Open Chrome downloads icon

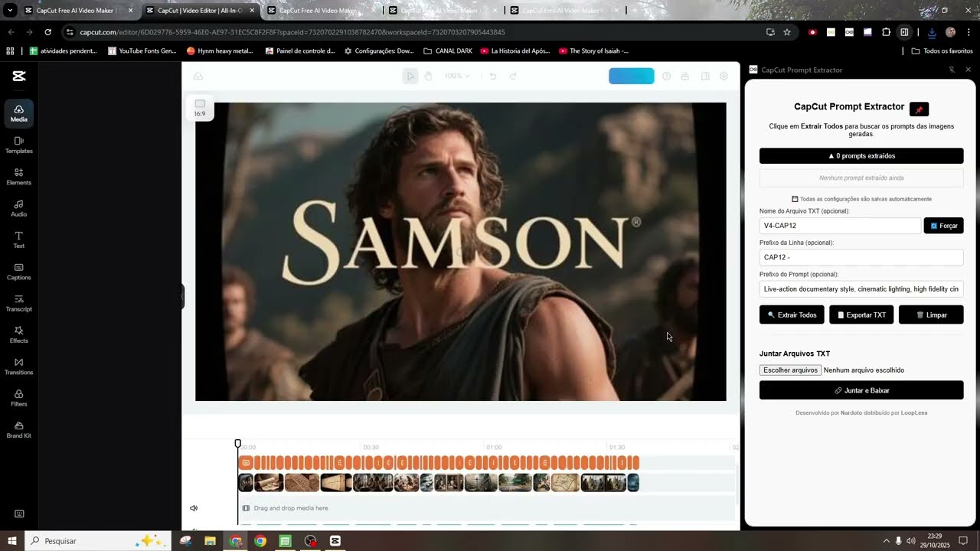(x=932, y=32)
